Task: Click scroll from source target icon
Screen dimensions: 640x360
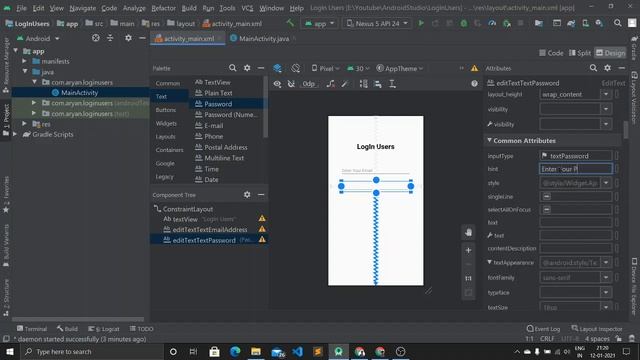Action: pos(96,38)
